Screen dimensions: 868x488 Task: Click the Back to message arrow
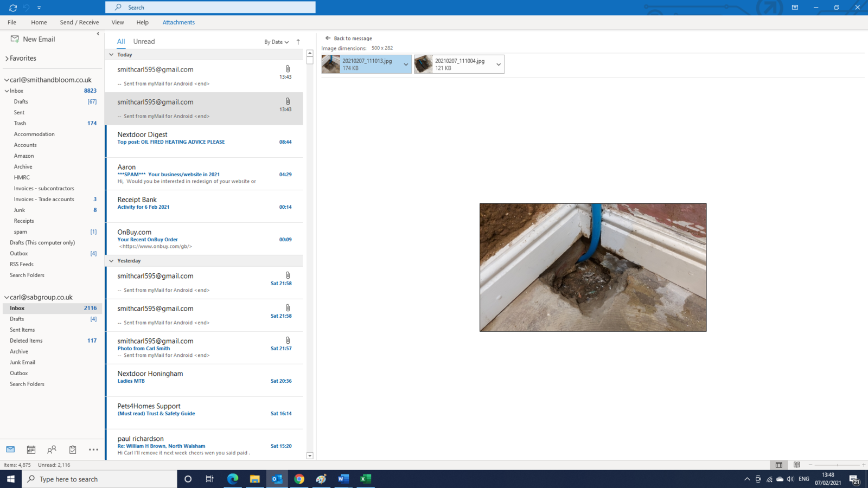coord(328,38)
